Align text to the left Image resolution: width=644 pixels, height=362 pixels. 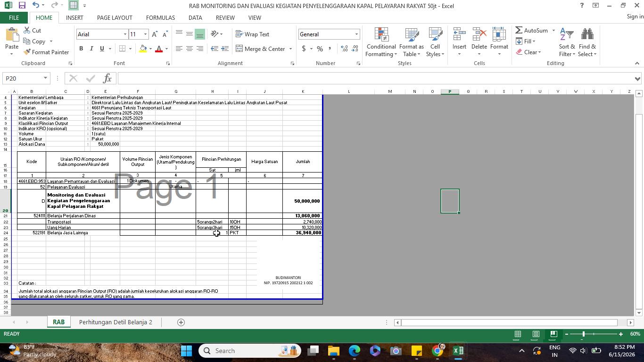pyautogui.click(x=179, y=49)
